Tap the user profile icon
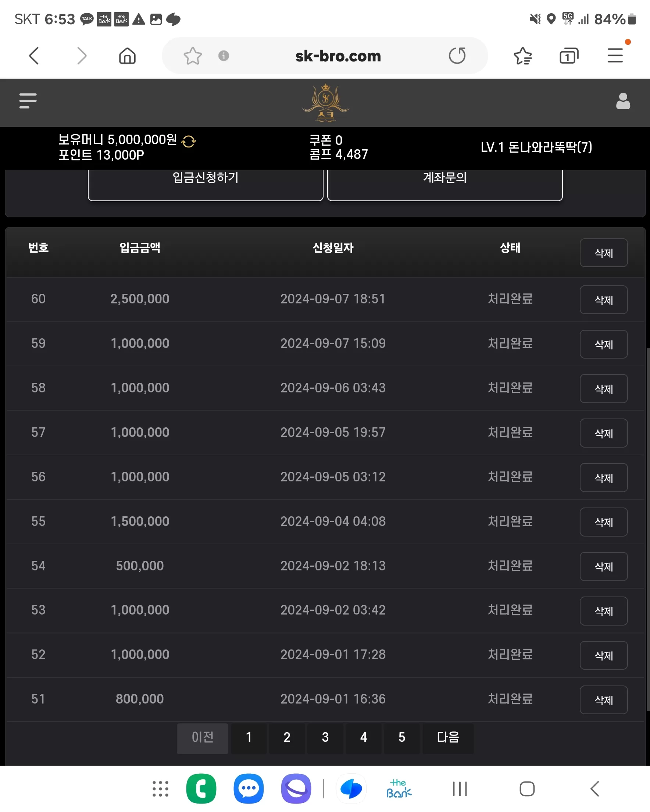The width and height of the screenshot is (650, 812). click(x=623, y=101)
